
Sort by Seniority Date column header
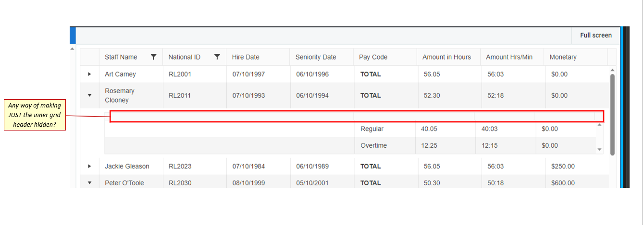pyautogui.click(x=316, y=57)
